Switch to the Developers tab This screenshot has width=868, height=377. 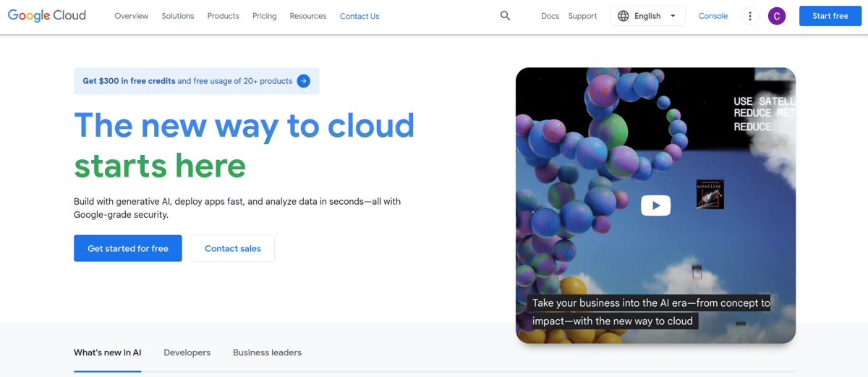(187, 353)
